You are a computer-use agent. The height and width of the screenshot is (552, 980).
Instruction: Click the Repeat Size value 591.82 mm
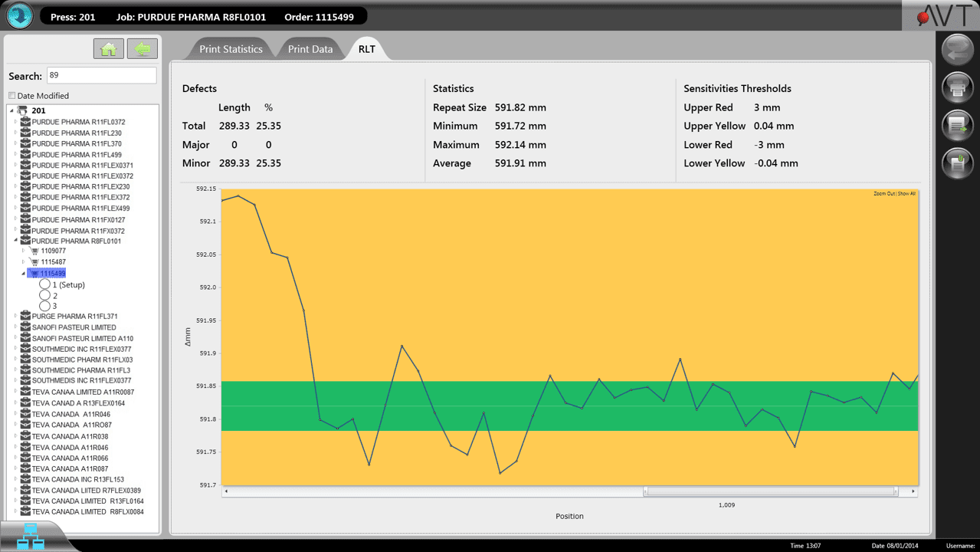(520, 107)
